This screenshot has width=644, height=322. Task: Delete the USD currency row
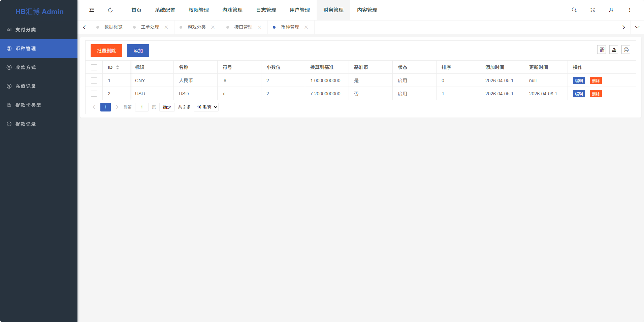pos(596,94)
